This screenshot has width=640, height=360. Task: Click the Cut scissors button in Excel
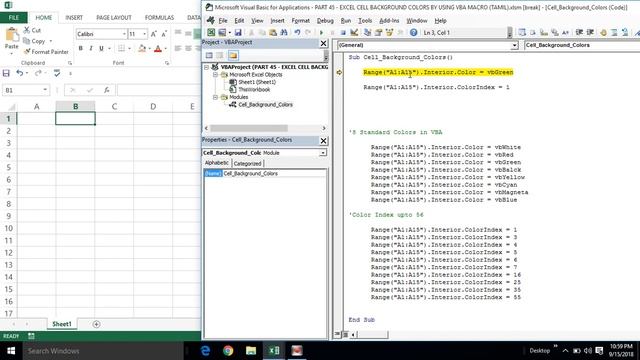click(32, 30)
